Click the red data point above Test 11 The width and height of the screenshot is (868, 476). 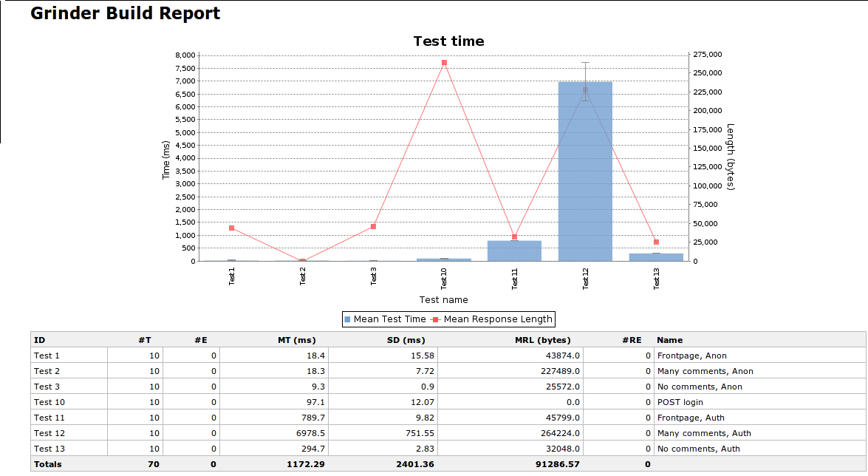(515, 237)
